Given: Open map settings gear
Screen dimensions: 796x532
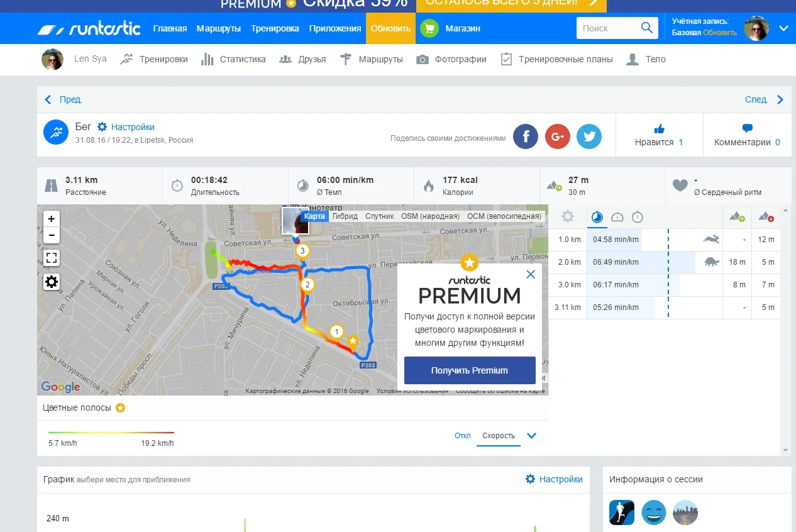Looking at the screenshot, I should (52, 282).
